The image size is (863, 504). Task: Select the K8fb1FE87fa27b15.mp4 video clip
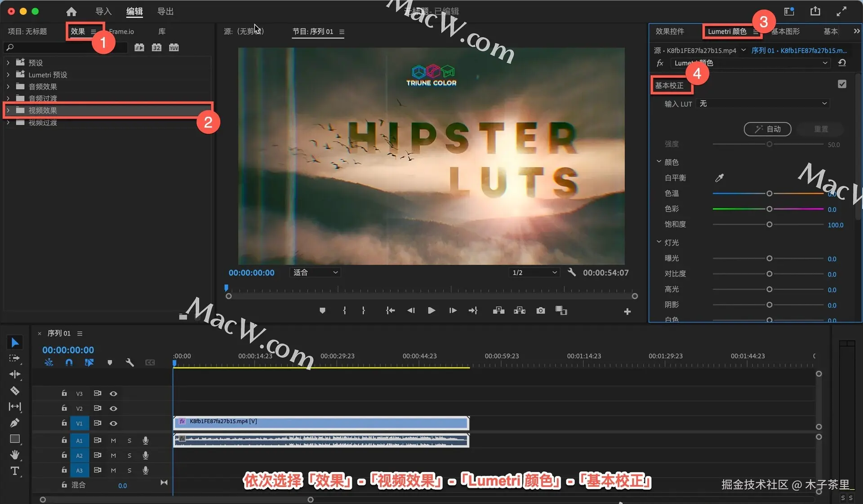(321, 422)
